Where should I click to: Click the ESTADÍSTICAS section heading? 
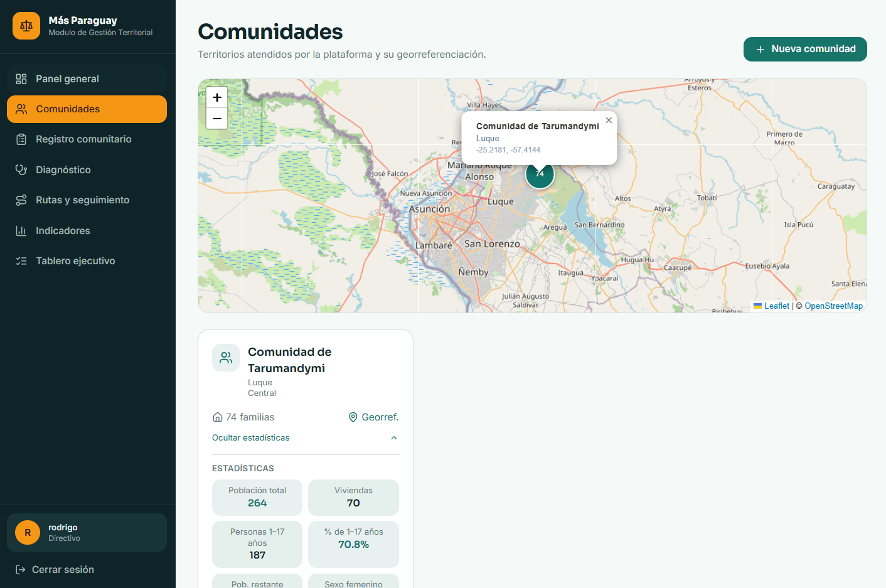pyautogui.click(x=243, y=469)
